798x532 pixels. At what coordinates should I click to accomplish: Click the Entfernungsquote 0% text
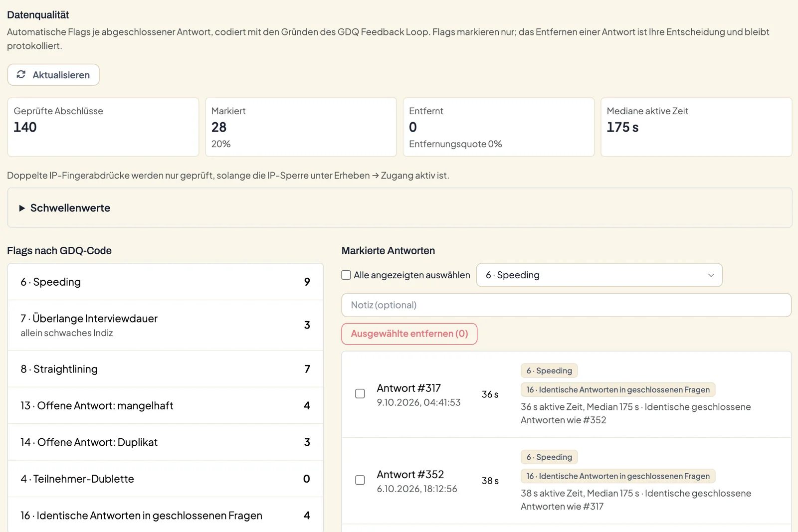point(455,144)
